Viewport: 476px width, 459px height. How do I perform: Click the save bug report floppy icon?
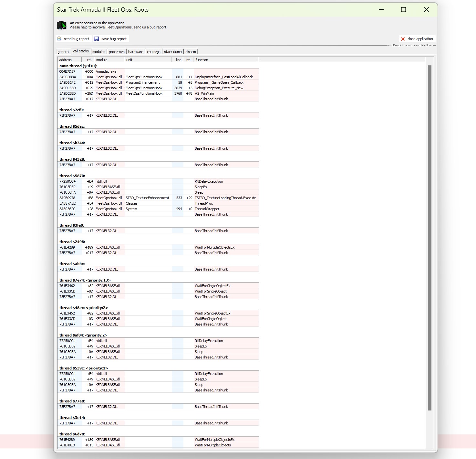pyautogui.click(x=97, y=39)
